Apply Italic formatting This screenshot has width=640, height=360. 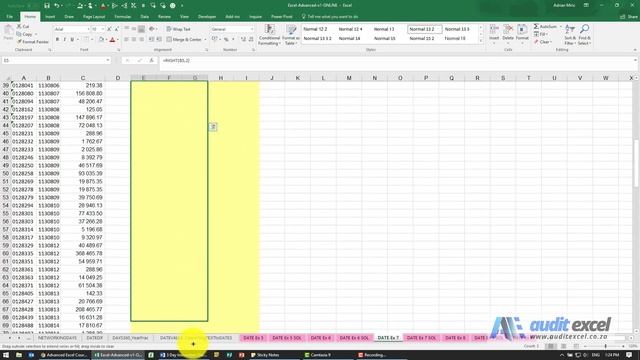pos(64,40)
